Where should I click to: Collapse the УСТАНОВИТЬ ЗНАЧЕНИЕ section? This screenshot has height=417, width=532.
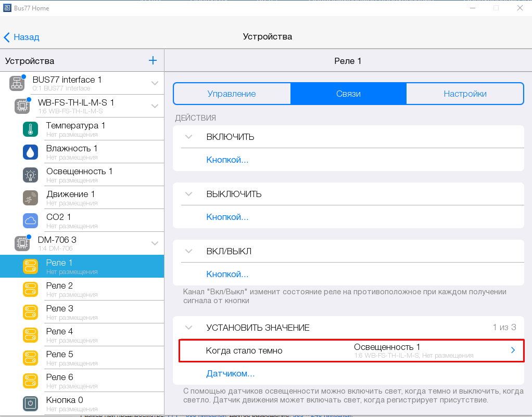coord(189,328)
